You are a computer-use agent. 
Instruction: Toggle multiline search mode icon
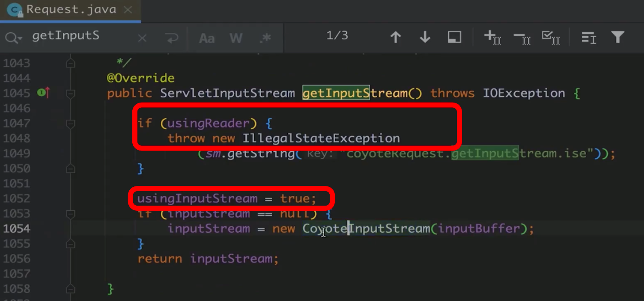[588, 38]
